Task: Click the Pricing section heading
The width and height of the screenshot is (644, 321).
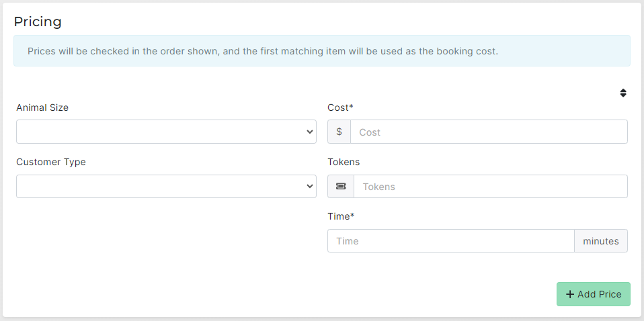Action: click(38, 21)
